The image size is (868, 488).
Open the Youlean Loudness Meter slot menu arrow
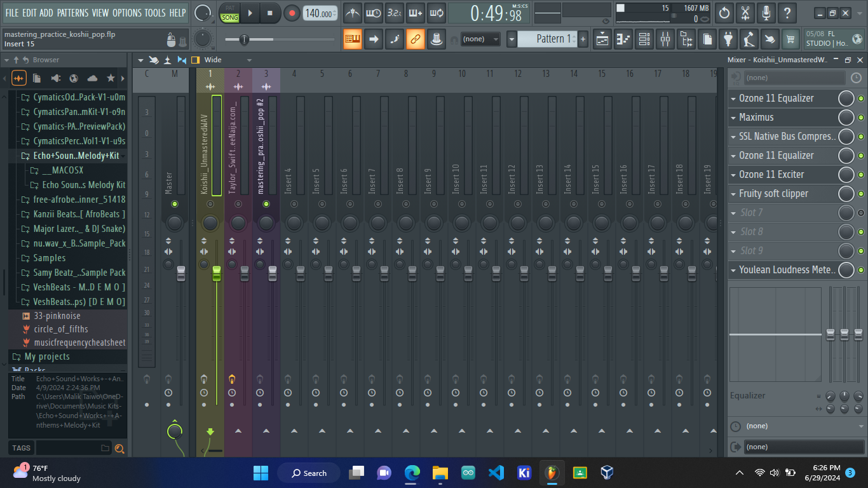pyautogui.click(x=733, y=270)
